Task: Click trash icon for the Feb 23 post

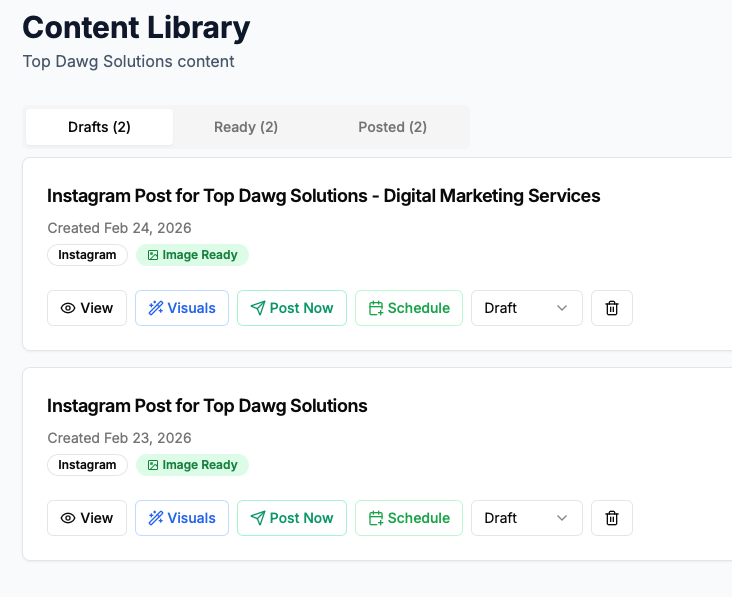Action: (612, 518)
